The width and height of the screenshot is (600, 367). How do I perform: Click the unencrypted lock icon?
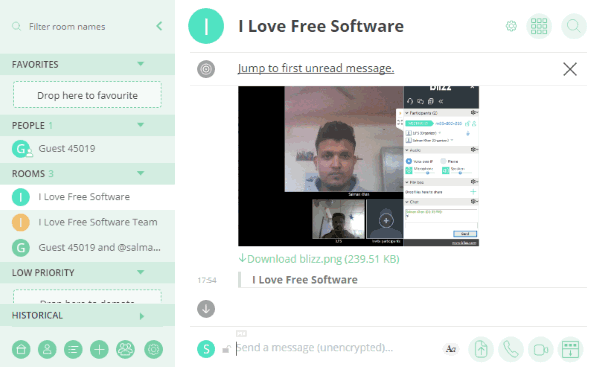227,349
